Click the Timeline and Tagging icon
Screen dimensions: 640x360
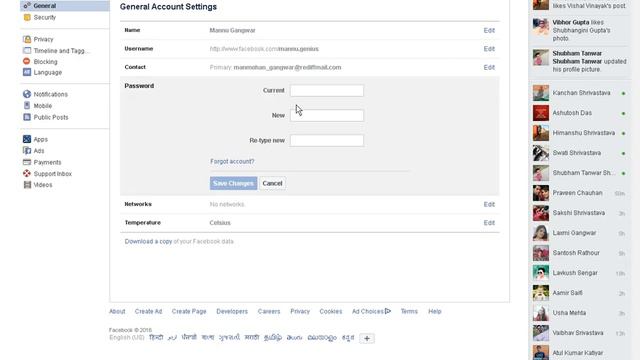[27, 51]
